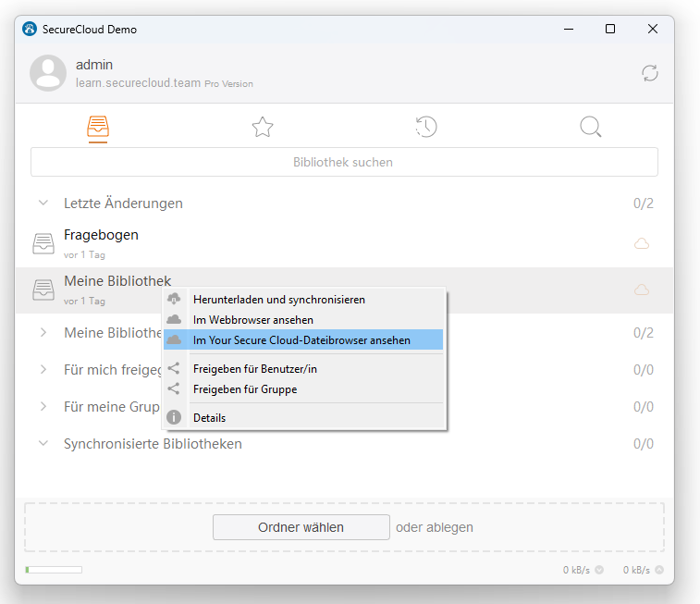Click the share icon beside Freigeben für Benutzer/in

click(x=173, y=368)
